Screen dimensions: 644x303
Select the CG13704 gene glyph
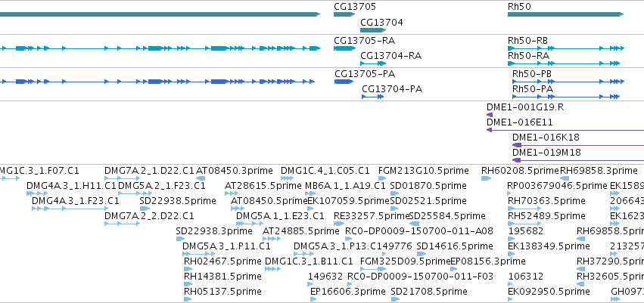pyautogui.click(x=373, y=30)
